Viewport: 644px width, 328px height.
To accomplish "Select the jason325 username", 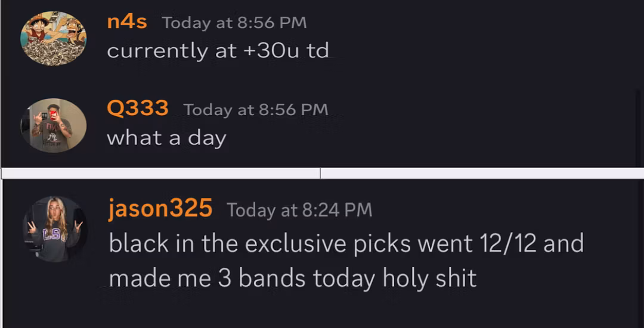I will [160, 209].
